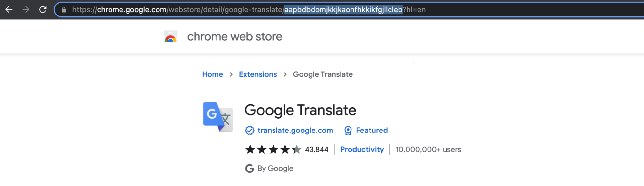Click the Featured label link
The width and height of the screenshot is (644, 186).
click(372, 131)
